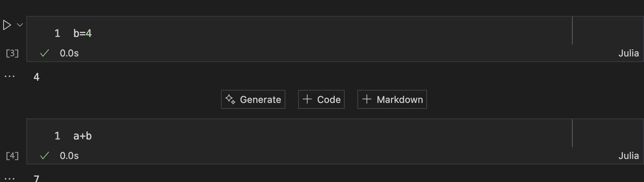Click the 0.0s execution time of cell [3]
The width and height of the screenshot is (644, 182).
(x=69, y=53)
